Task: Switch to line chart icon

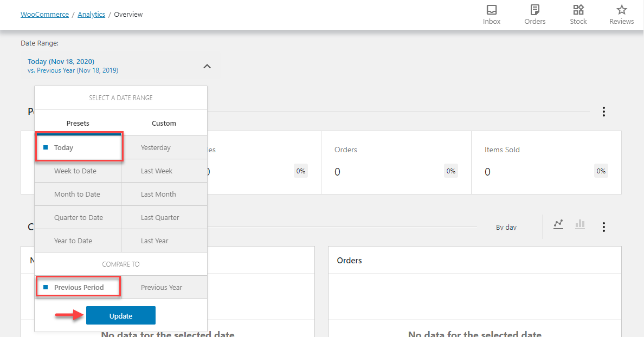Action: coord(558,224)
